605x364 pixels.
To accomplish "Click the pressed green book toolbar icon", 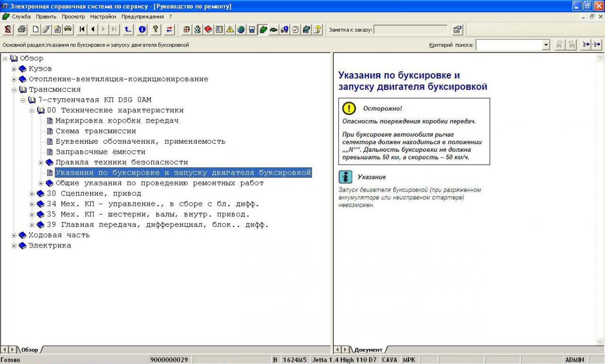I will point(263,29).
